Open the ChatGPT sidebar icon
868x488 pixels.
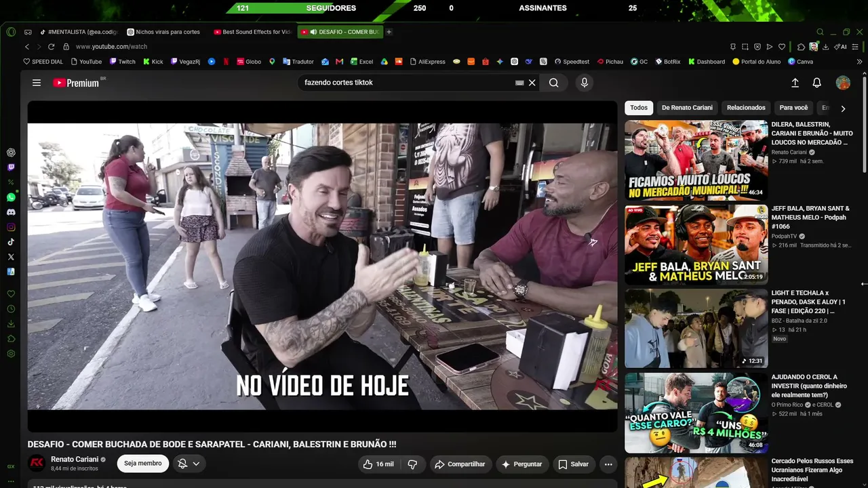click(x=11, y=152)
